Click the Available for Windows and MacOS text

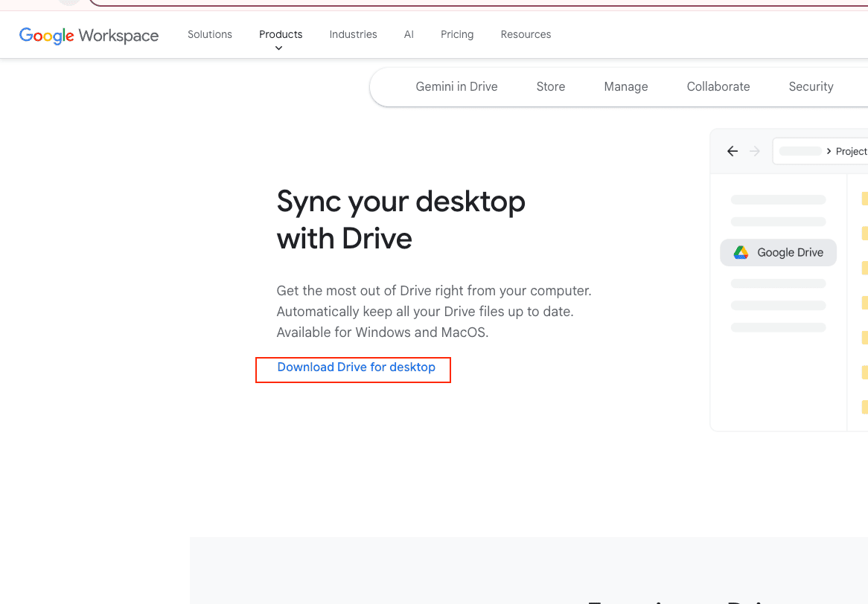point(383,332)
